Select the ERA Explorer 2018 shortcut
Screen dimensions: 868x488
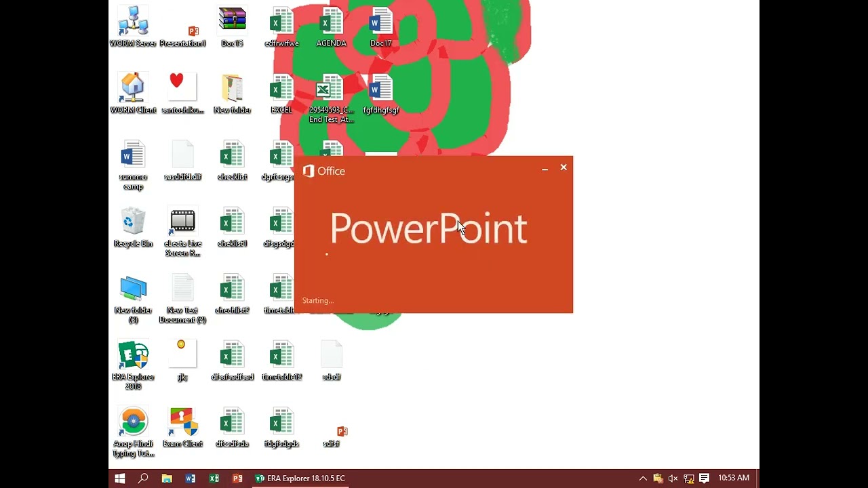pyautogui.click(x=133, y=365)
